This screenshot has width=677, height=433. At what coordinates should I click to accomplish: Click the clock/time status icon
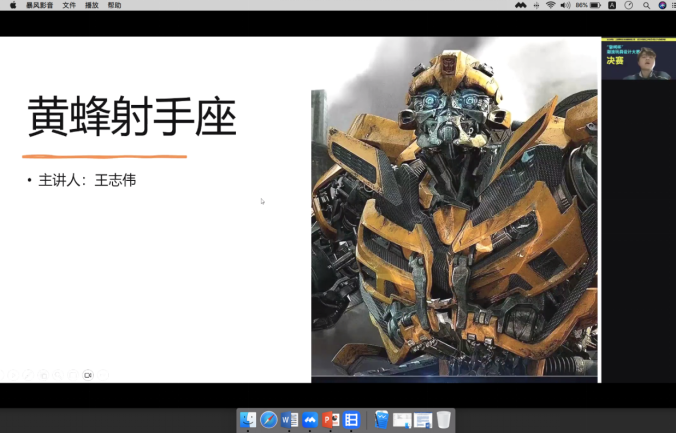[629, 5]
